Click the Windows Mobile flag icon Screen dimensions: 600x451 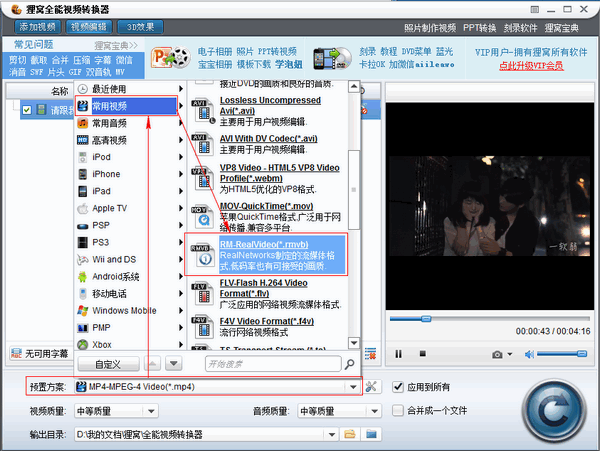tap(83, 310)
